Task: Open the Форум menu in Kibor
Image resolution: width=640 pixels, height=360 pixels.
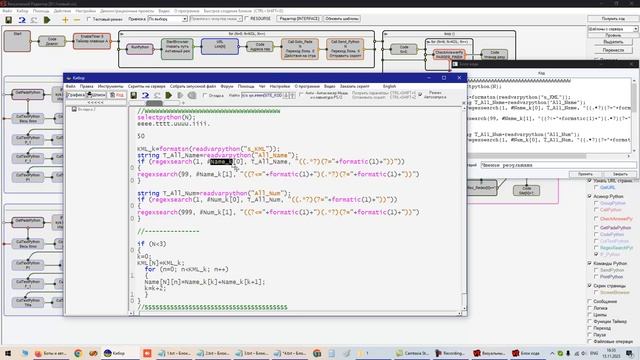Action: (x=227, y=87)
